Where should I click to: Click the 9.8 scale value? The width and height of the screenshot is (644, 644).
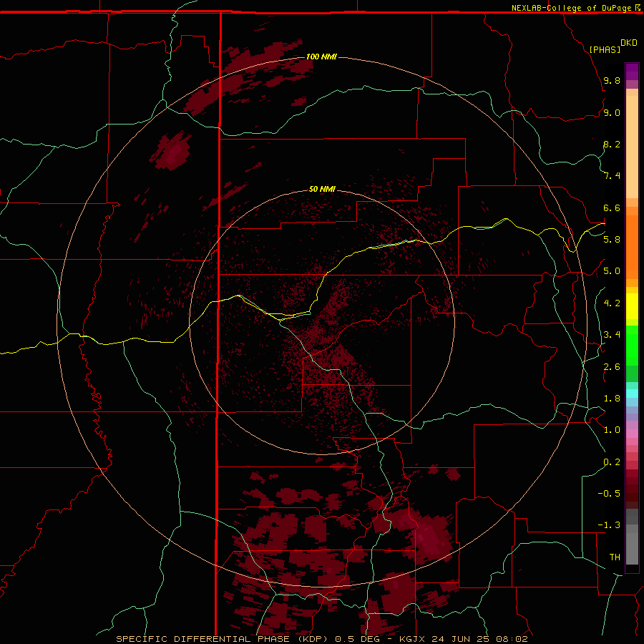(612, 80)
